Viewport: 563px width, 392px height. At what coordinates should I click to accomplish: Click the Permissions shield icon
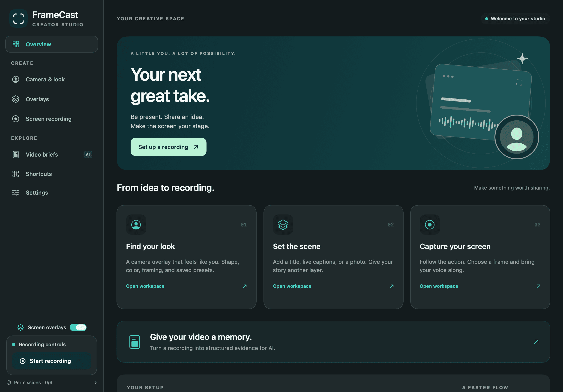click(x=9, y=383)
